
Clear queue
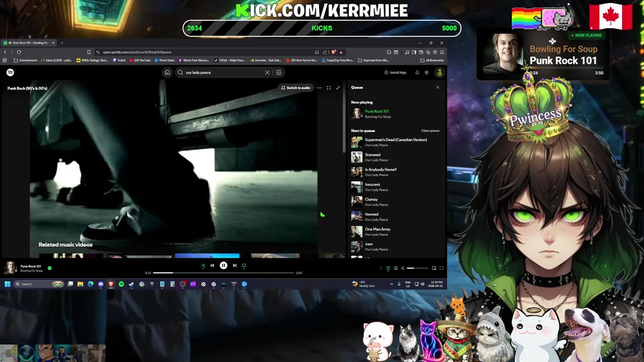coord(430,131)
